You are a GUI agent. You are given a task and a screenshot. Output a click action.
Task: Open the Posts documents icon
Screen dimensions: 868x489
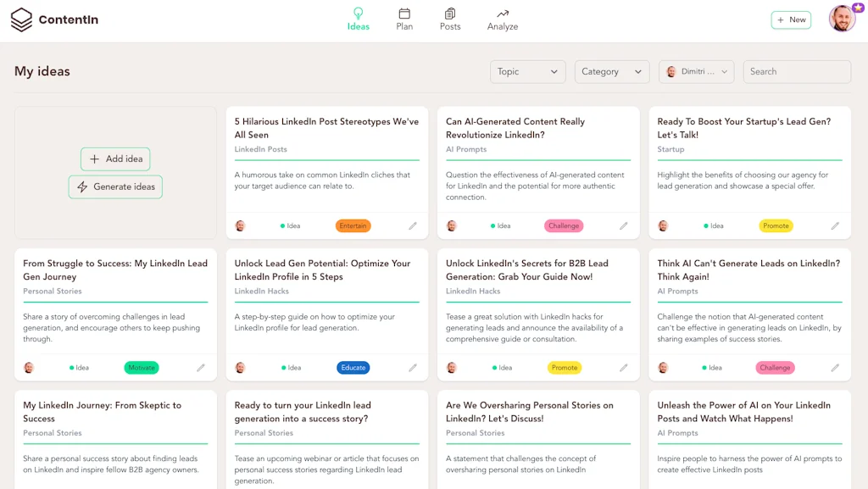point(450,14)
